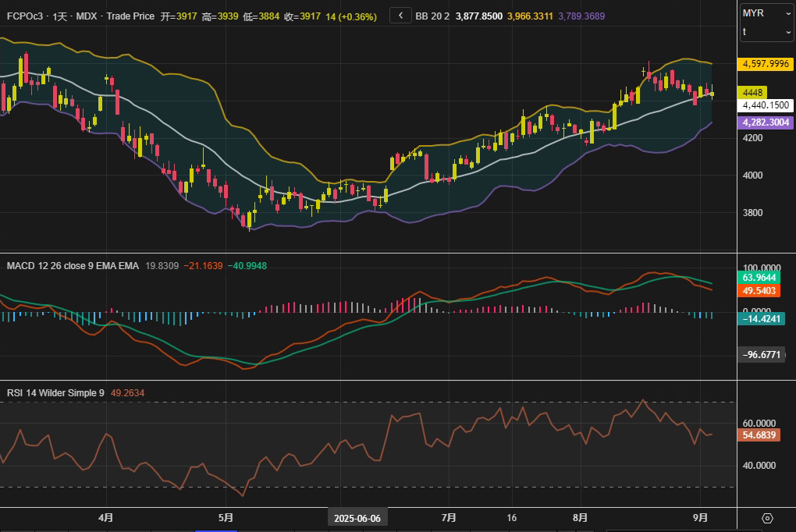Click the FCPOc3 symbol title in legend
This screenshot has height=532, width=796.
[x=25, y=16]
